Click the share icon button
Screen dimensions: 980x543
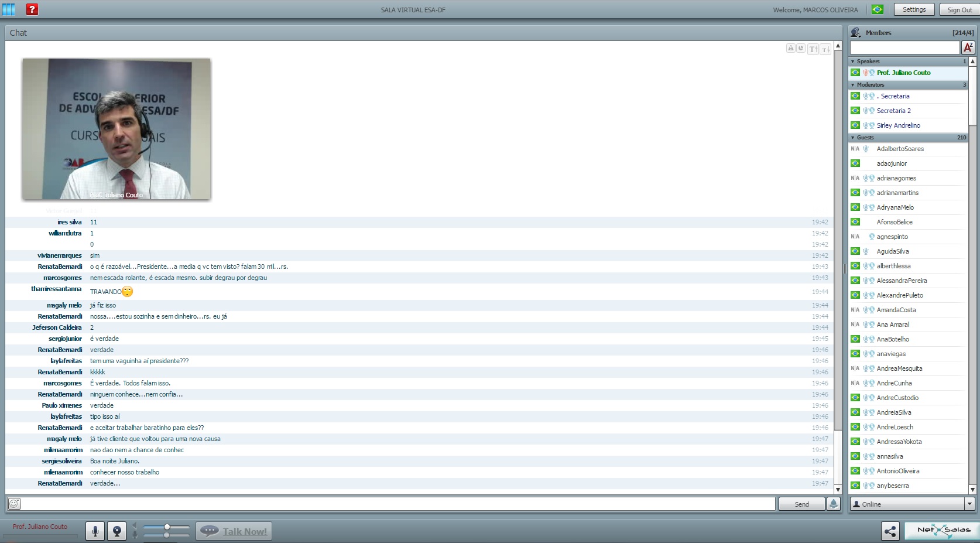pyautogui.click(x=890, y=531)
